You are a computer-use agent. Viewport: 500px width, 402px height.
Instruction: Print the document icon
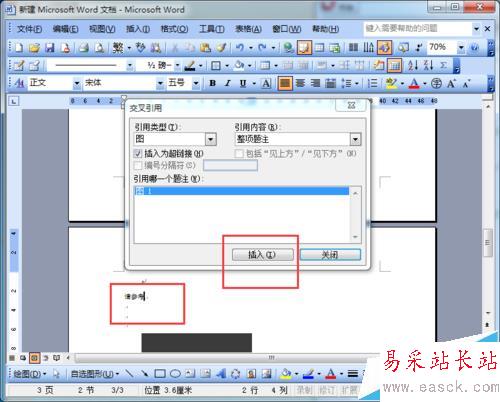[x=84, y=48]
